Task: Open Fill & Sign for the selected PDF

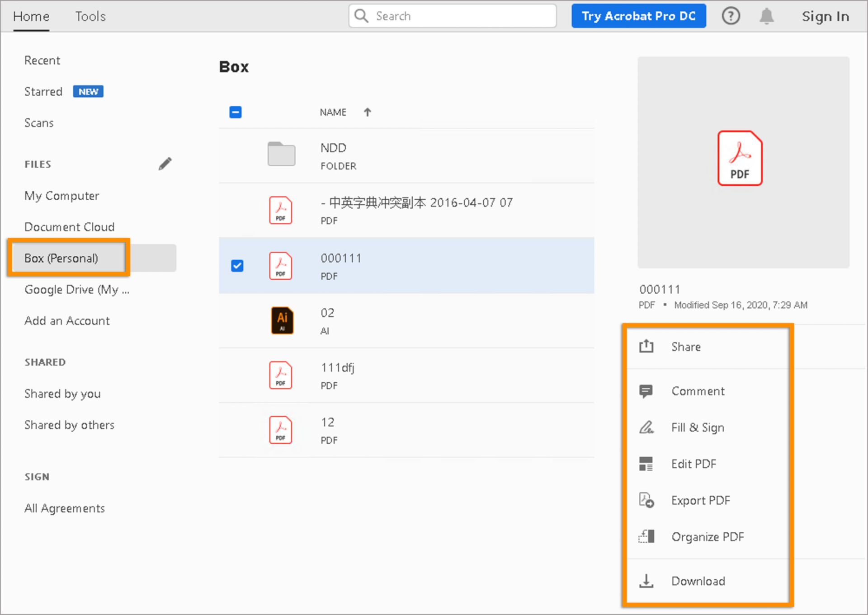Action: pos(698,427)
